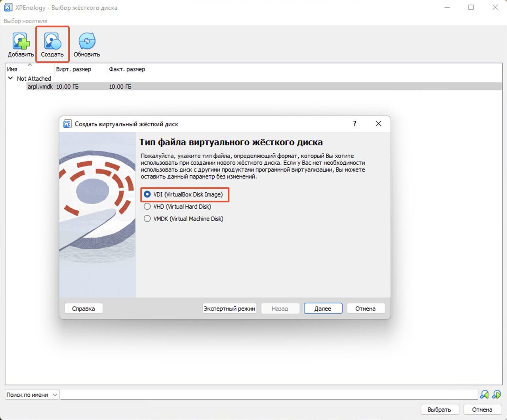The width and height of the screenshot is (507, 420).
Task: Click the dialog's disk title bar icon
Action: [67, 124]
